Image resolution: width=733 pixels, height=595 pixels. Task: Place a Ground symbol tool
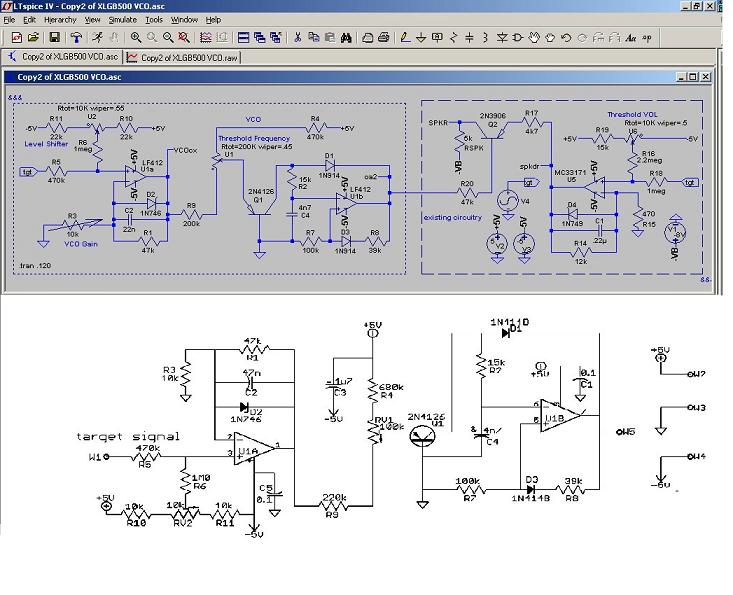[419, 37]
